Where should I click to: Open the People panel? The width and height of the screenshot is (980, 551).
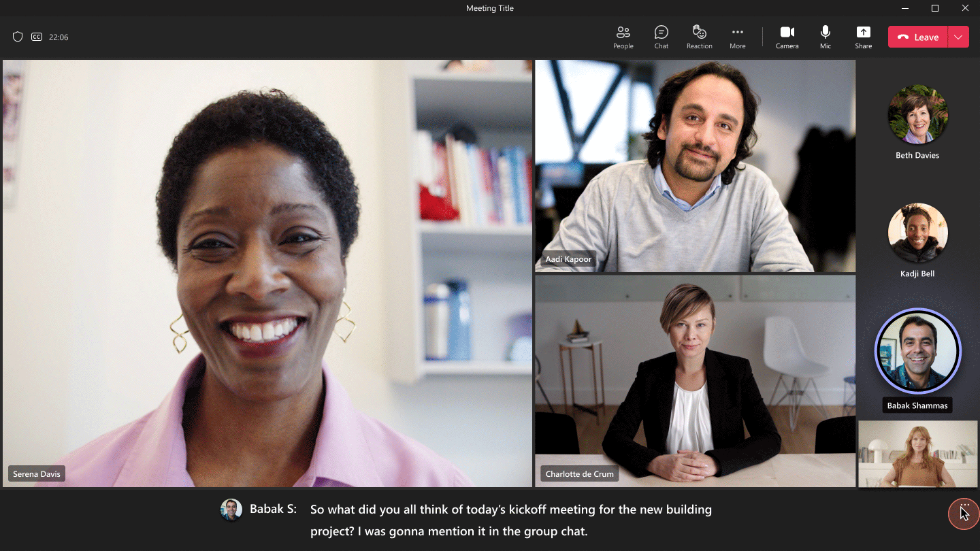[x=623, y=37]
